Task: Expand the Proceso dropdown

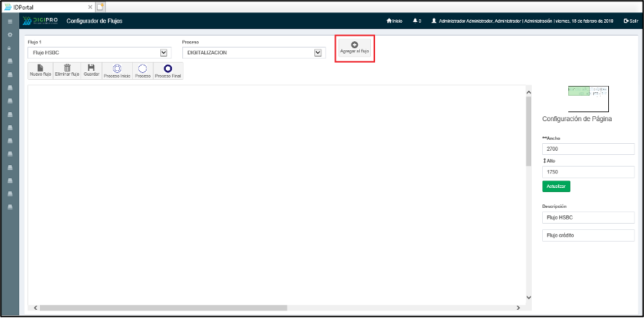Action: pos(318,52)
